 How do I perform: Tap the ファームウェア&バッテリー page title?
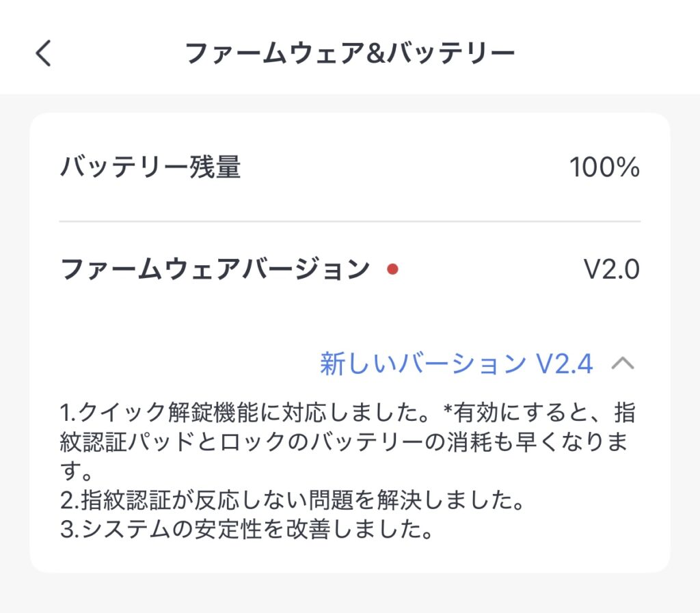349,53
